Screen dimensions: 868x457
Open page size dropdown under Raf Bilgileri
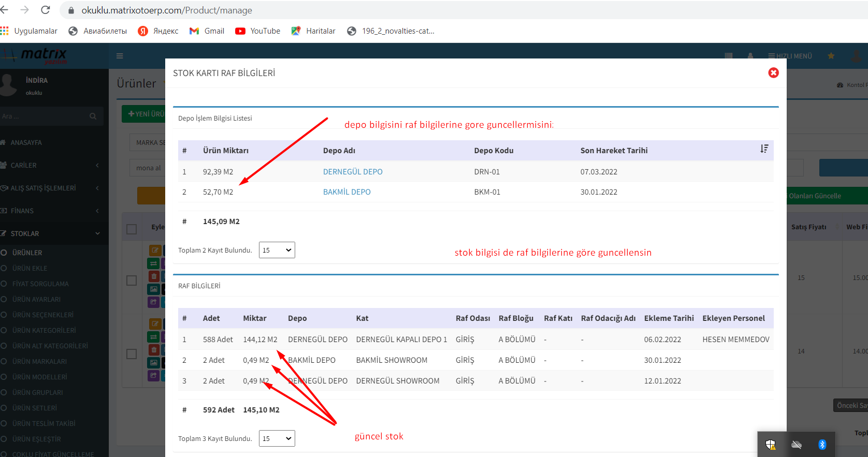pos(277,438)
